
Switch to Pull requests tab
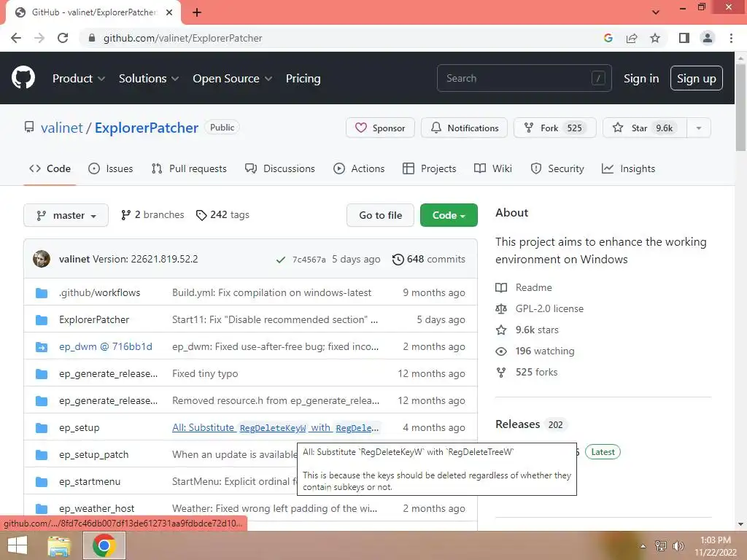189,168
